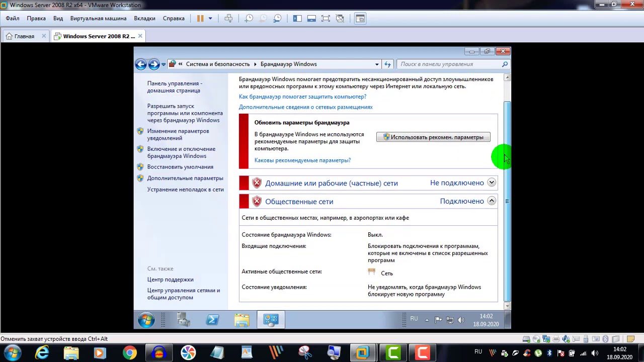
Task: Select Control Panel button in guest taskbar
Action: pos(271,320)
